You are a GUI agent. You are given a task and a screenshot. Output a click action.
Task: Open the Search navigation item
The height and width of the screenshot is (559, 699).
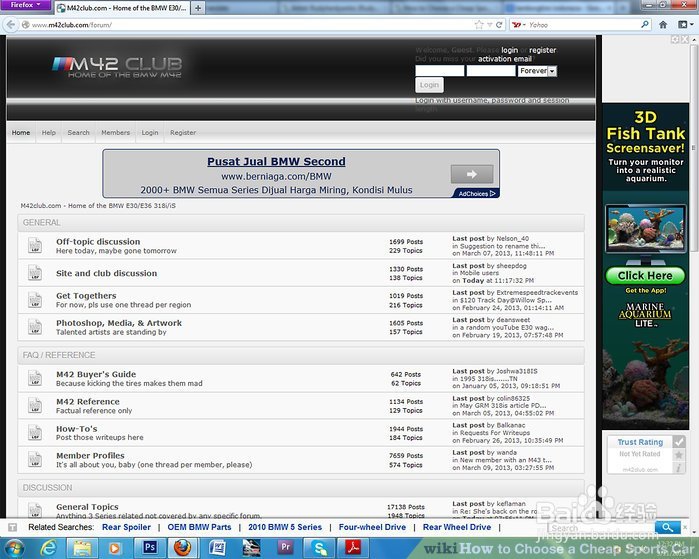[78, 132]
